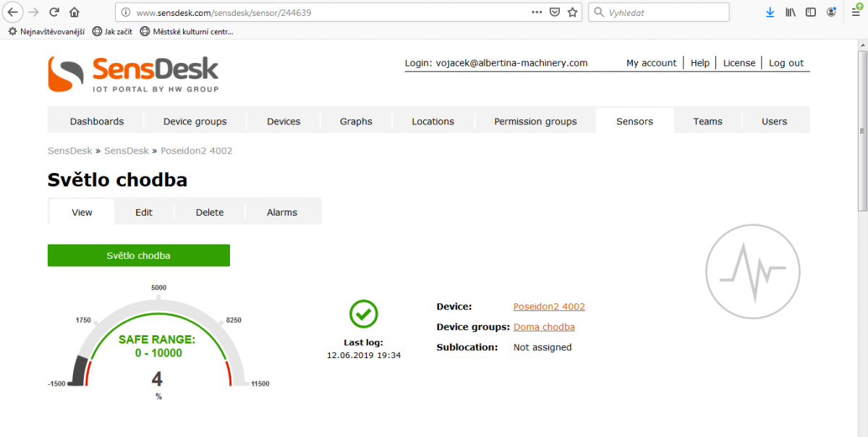This screenshot has height=437, width=868.
Task: Open the Dashboards tab
Action: pyautogui.click(x=97, y=122)
